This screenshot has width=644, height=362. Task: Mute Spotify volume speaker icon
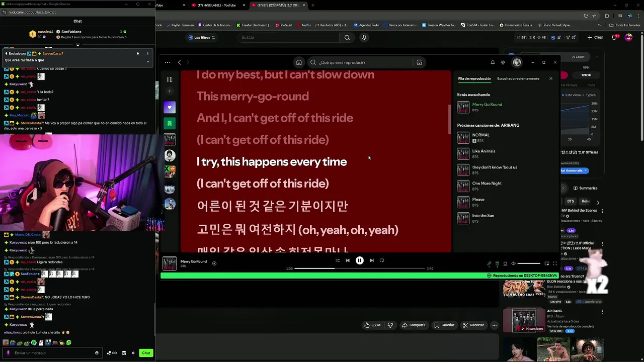pos(513,263)
